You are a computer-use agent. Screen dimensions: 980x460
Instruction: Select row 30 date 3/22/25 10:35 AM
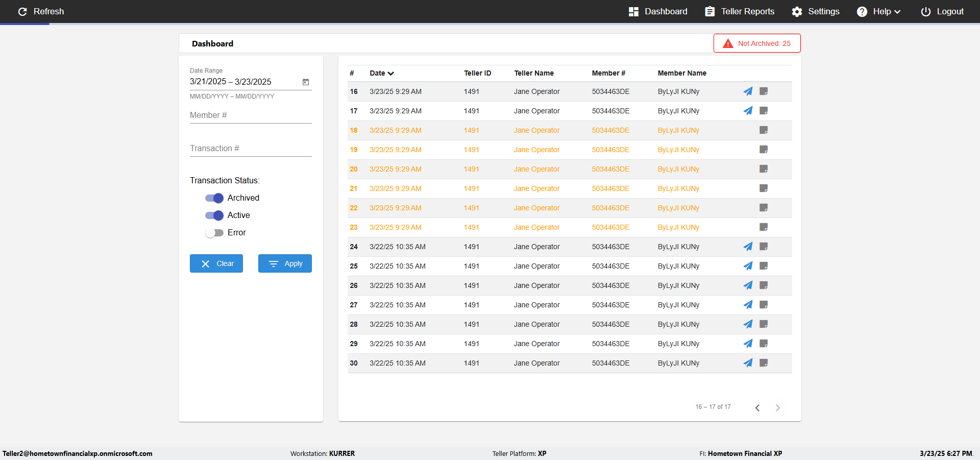[398, 363]
